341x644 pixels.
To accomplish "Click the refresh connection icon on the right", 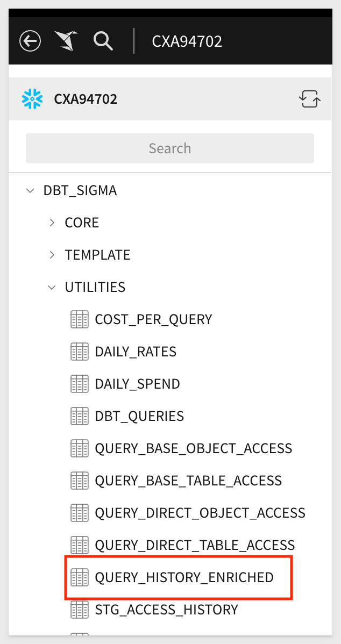I will tap(310, 99).
